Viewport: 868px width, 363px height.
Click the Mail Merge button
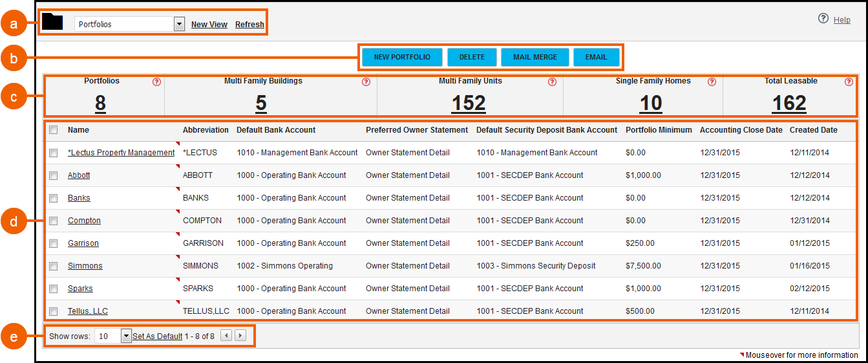click(535, 57)
